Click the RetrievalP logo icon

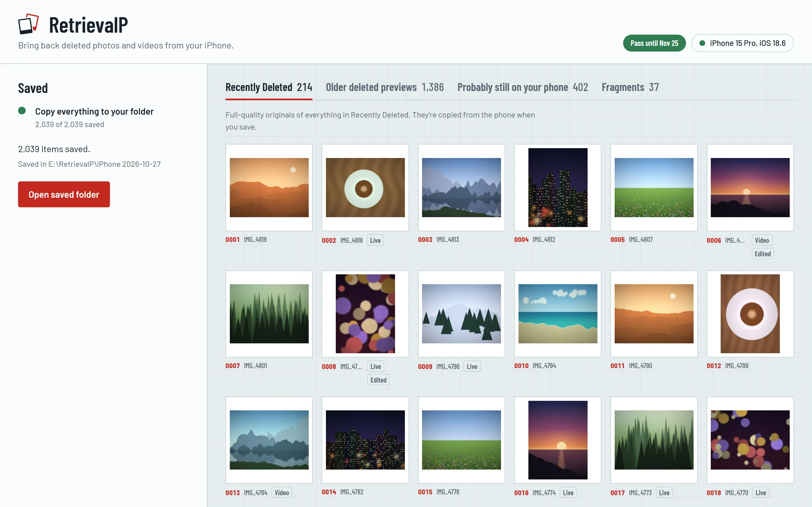28,24
